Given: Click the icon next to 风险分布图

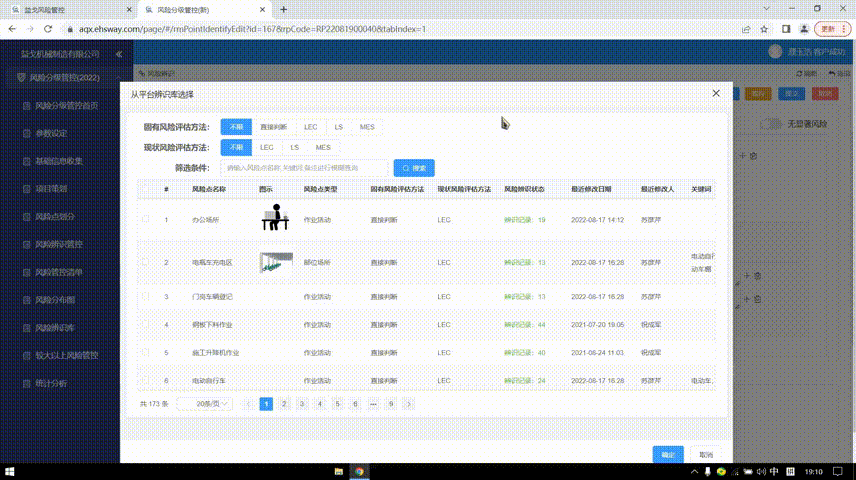Looking at the screenshot, I should click(27, 300).
